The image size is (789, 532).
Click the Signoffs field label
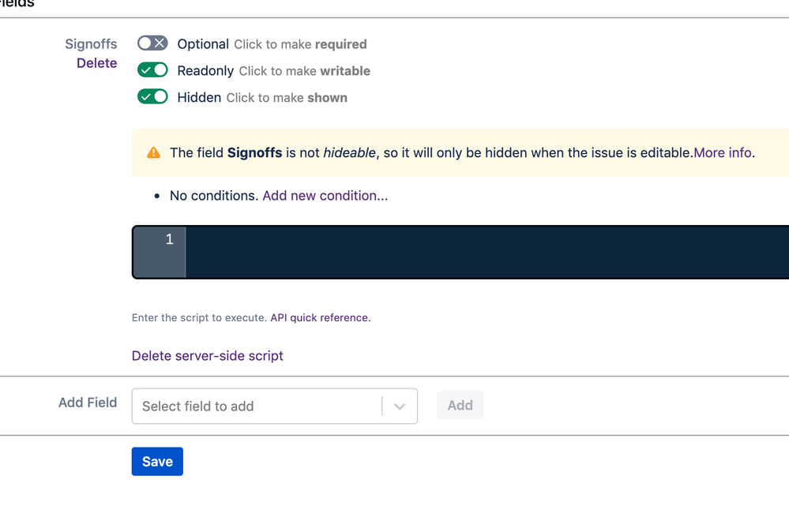click(x=91, y=43)
